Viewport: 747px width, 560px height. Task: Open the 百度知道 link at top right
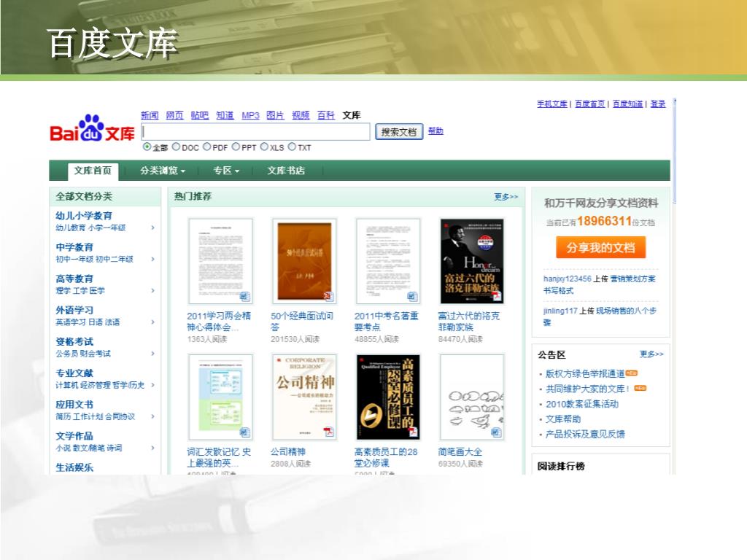tap(628, 104)
